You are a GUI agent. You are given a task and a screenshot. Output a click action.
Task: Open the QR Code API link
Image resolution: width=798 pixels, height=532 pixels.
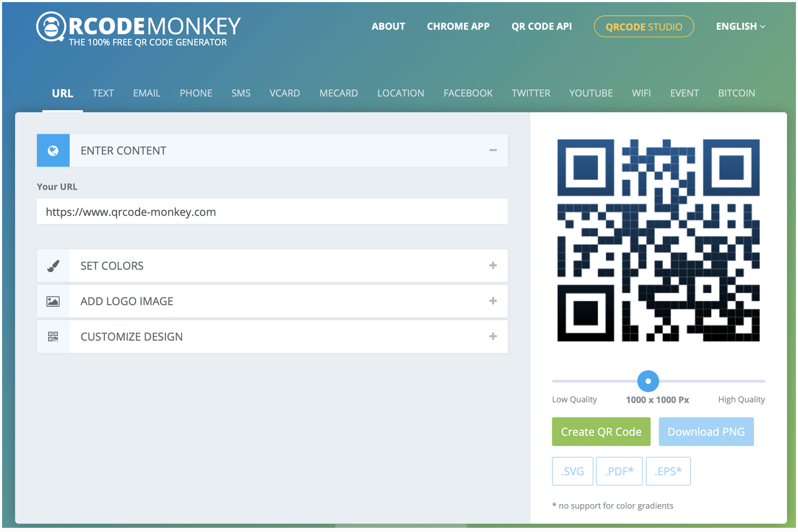[x=541, y=26]
